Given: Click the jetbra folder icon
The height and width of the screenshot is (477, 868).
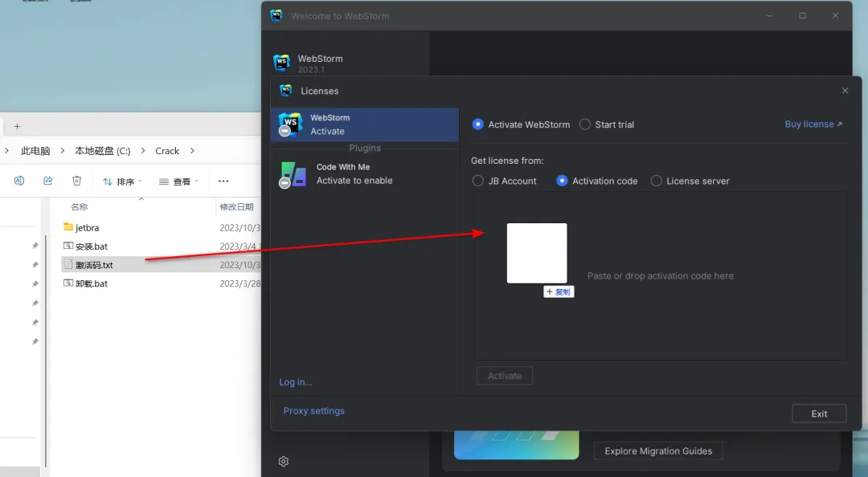Looking at the screenshot, I should tap(68, 227).
